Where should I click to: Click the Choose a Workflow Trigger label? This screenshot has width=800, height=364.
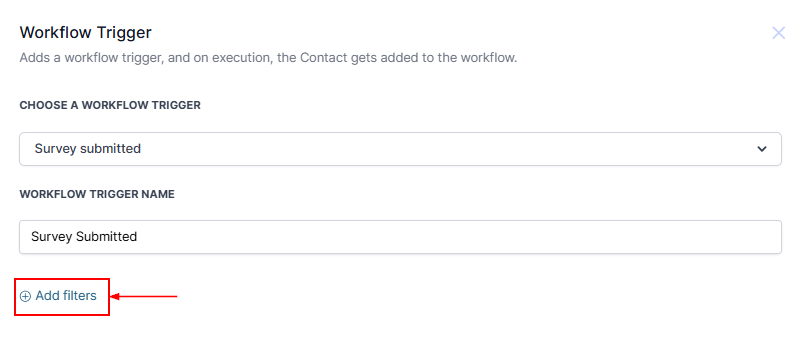tap(110, 105)
